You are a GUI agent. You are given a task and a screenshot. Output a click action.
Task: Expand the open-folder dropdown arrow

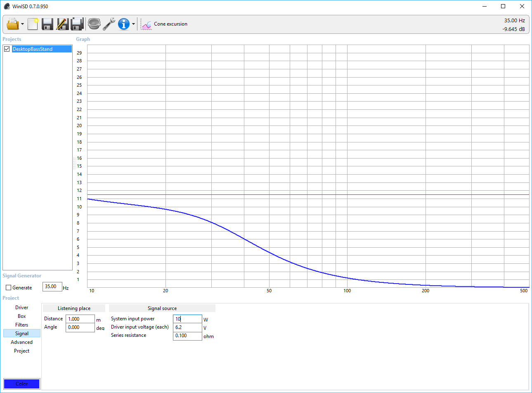click(22, 24)
